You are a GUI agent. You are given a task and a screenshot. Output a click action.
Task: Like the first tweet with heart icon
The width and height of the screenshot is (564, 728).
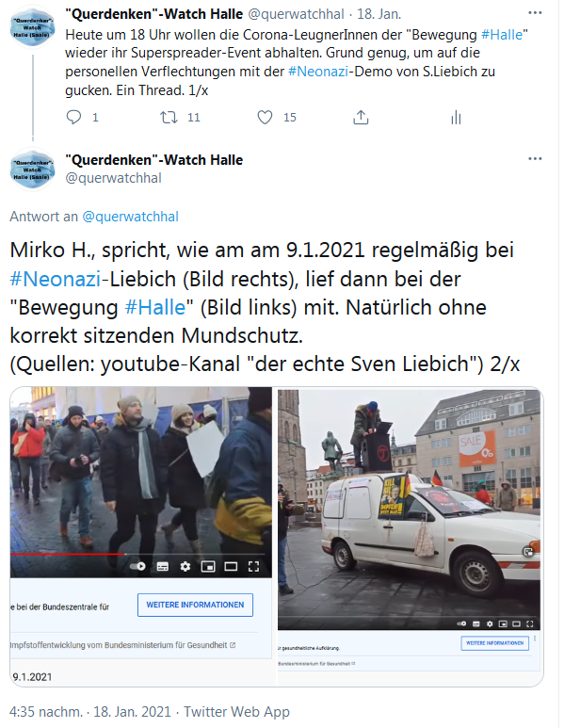pyautogui.click(x=265, y=117)
